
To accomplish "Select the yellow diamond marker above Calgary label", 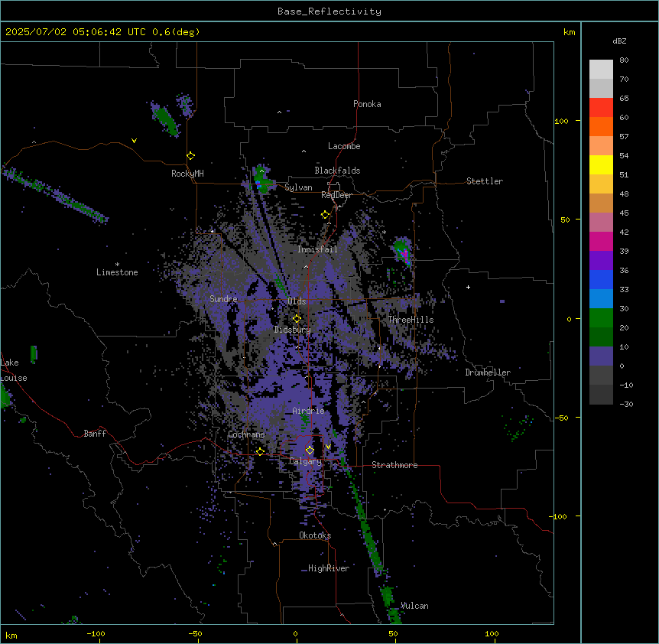I will 310,450.
